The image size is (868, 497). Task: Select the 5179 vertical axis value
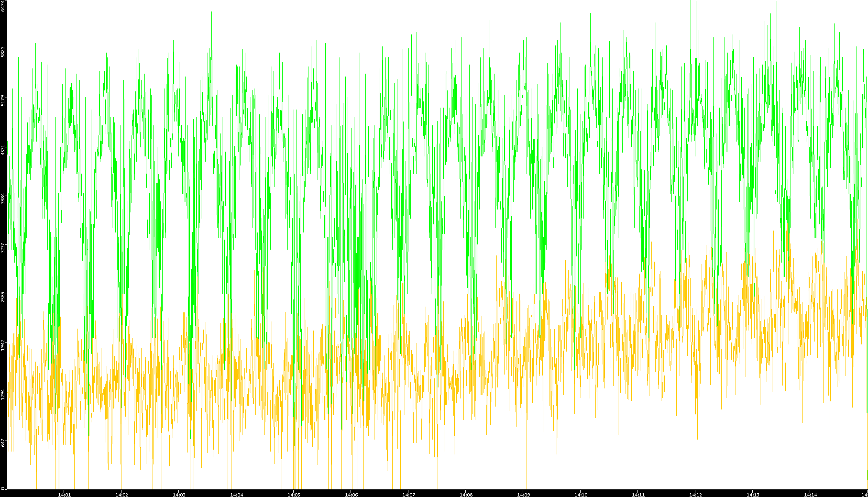click(3, 101)
